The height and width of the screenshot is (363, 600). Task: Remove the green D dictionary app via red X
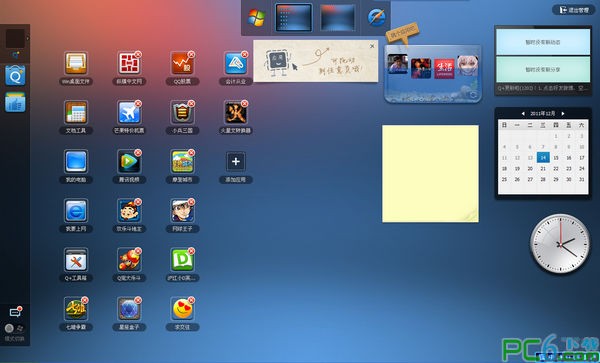191,251
